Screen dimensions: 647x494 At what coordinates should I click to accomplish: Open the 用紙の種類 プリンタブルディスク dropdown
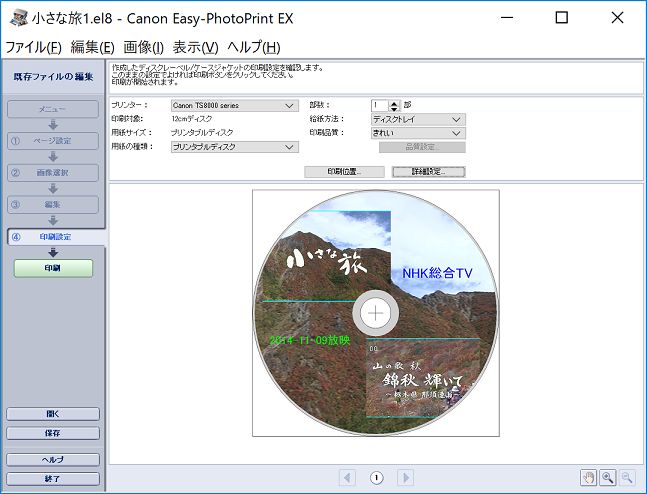[234, 147]
